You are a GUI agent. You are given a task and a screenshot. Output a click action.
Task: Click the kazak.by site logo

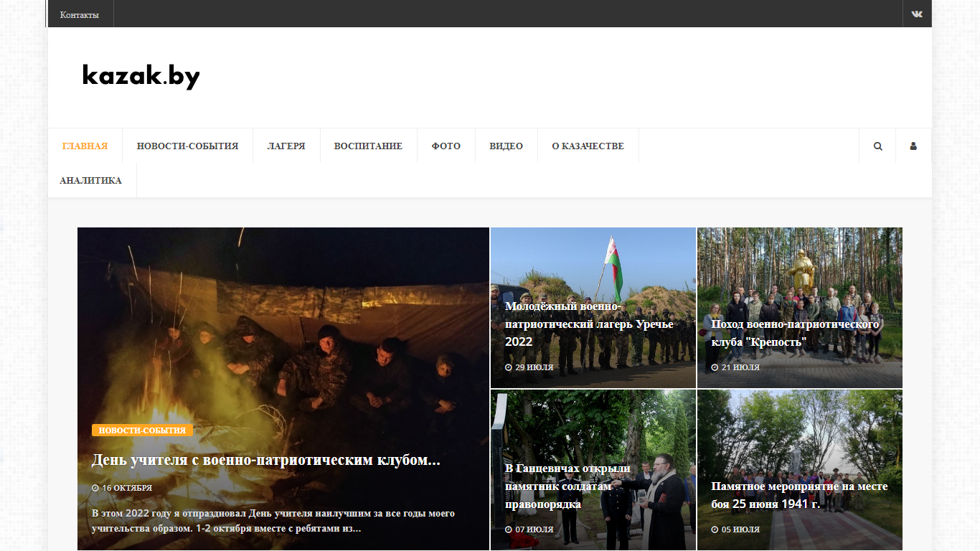(x=141, y=76)
